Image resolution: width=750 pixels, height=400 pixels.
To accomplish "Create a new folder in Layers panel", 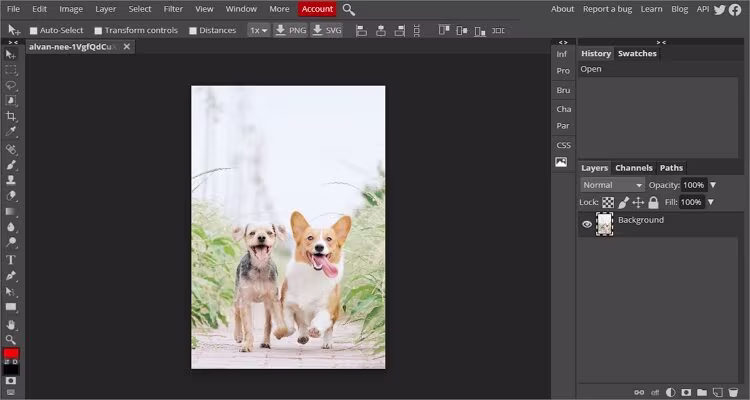I will (x=702, y=392).
